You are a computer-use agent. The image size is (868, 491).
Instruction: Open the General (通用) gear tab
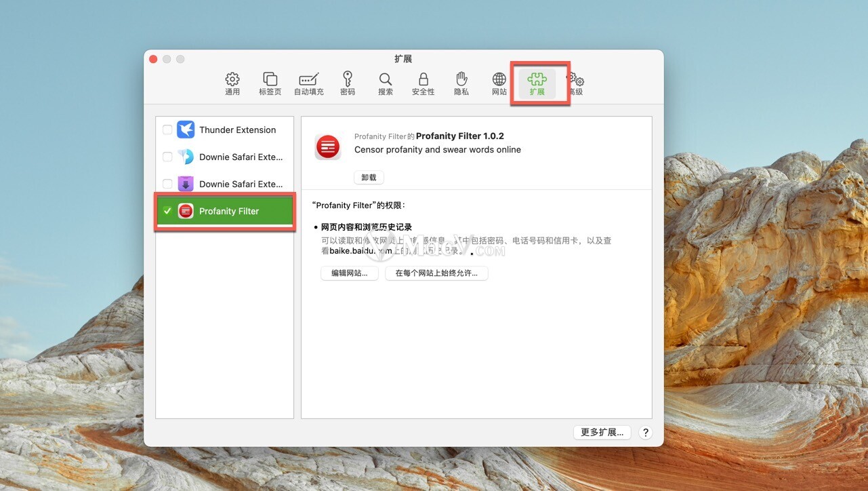[232, 84]
